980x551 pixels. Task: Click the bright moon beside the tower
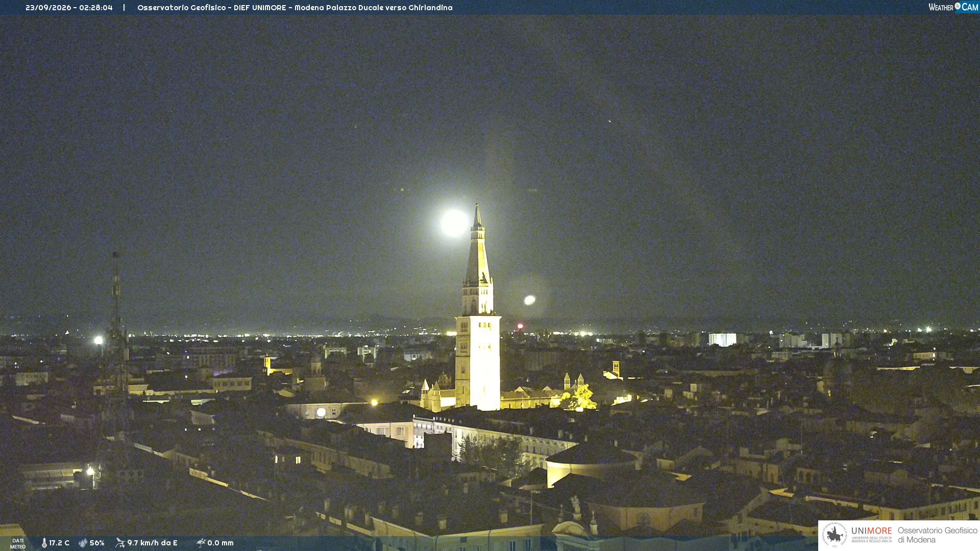[454, 223]
